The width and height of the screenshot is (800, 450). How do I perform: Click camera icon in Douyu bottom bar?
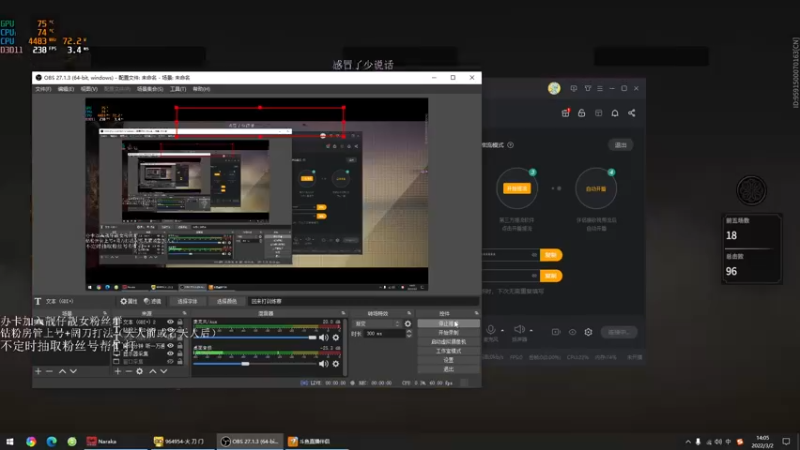[x=556, y=332]
